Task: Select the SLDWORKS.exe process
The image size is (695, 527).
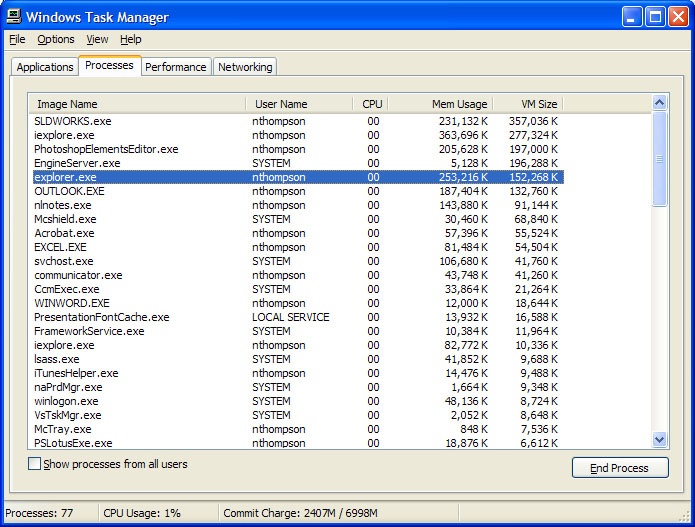Action: (x=298, y=121)
